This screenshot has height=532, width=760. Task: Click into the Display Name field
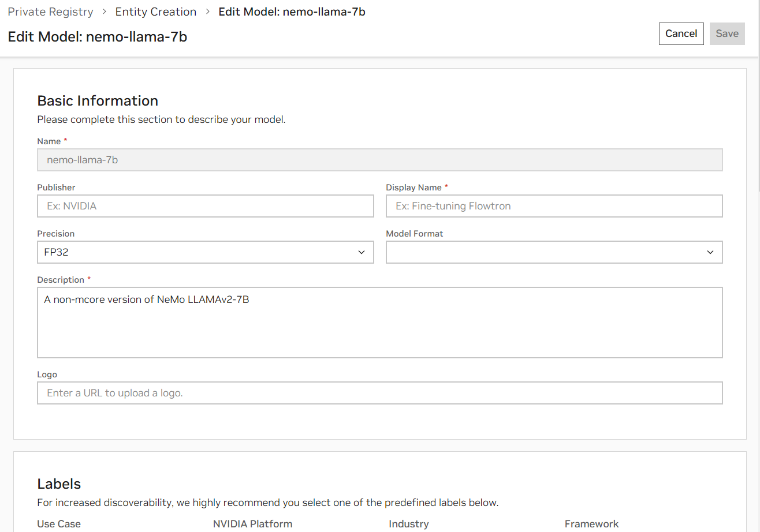point(554,206)
